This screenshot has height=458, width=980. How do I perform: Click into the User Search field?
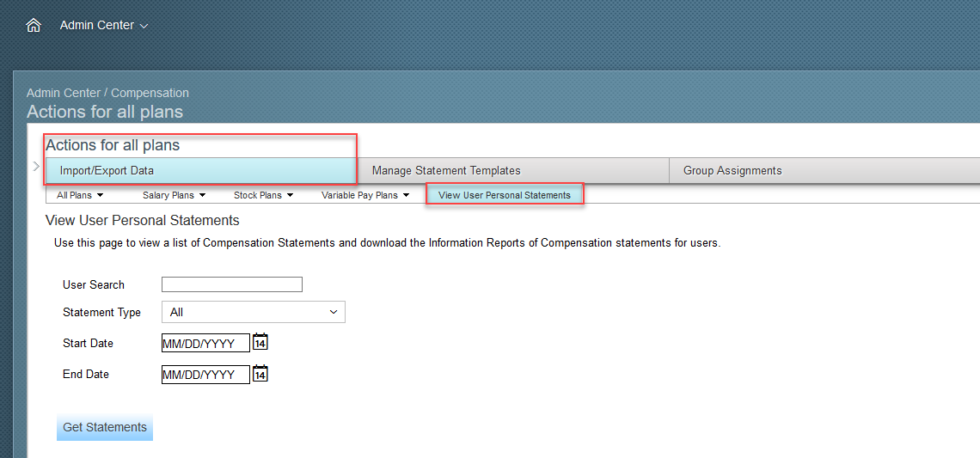click(232, 284)
